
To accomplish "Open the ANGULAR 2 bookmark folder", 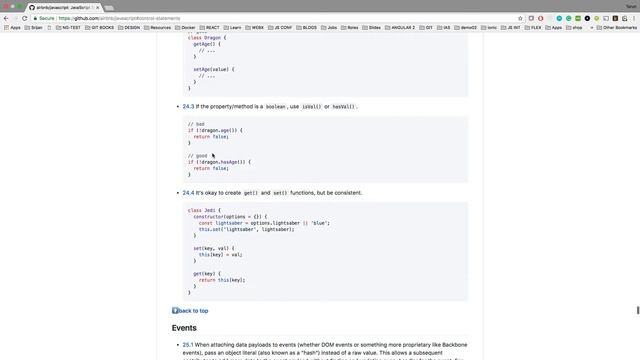I will pyautogui.click(x=400, y=28).
